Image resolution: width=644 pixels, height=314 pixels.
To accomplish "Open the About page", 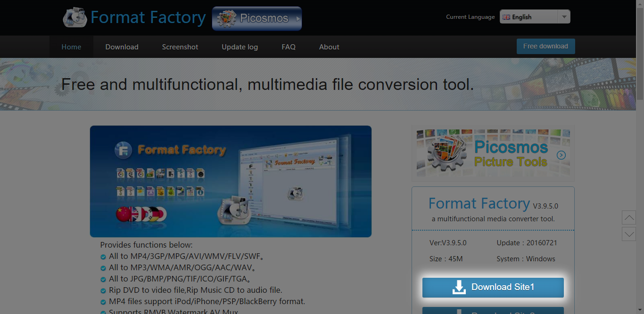I will [329, 47].
